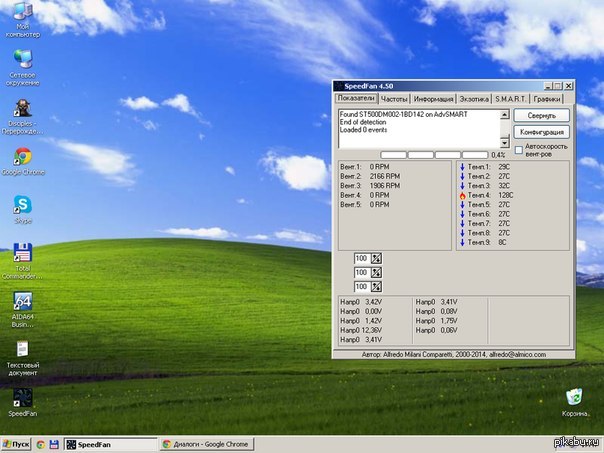Open Network Neighborhood desktop icon
The height and width of the screenshot is (453, 604).
click(x=23, y=67)
